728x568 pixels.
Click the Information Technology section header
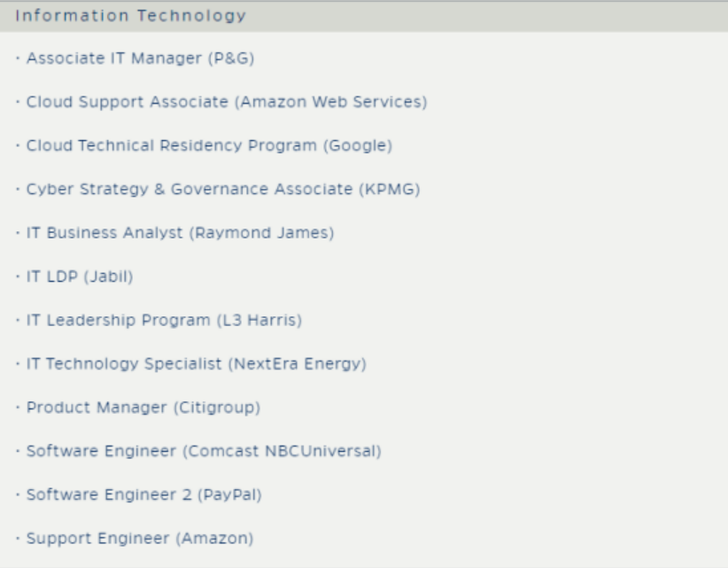tap(131, 16)
